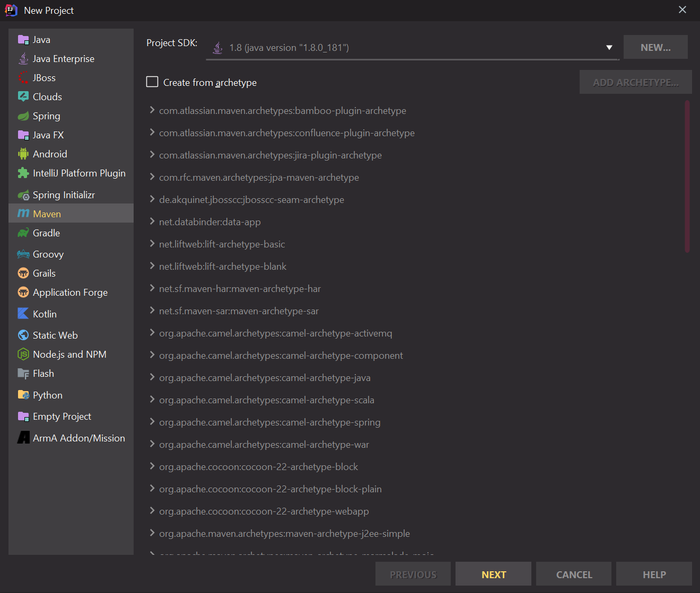Click the NEW... SDK button
The width and height of the screenshot is (700, 593).
pyautogui.click(x=655, y=47)
